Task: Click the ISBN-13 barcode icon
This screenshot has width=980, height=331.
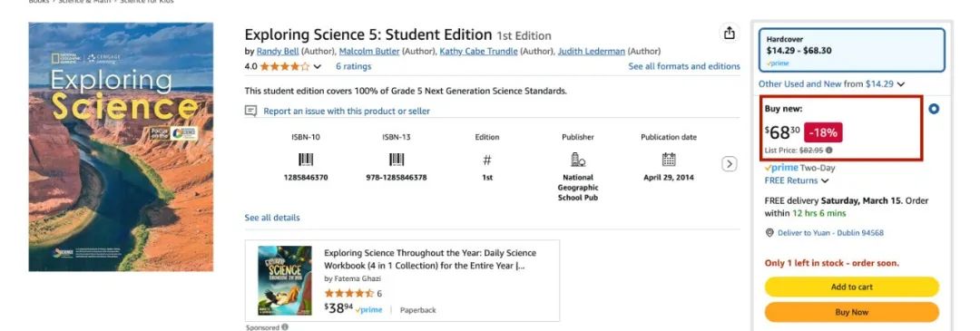Action: tap(397, 160)
